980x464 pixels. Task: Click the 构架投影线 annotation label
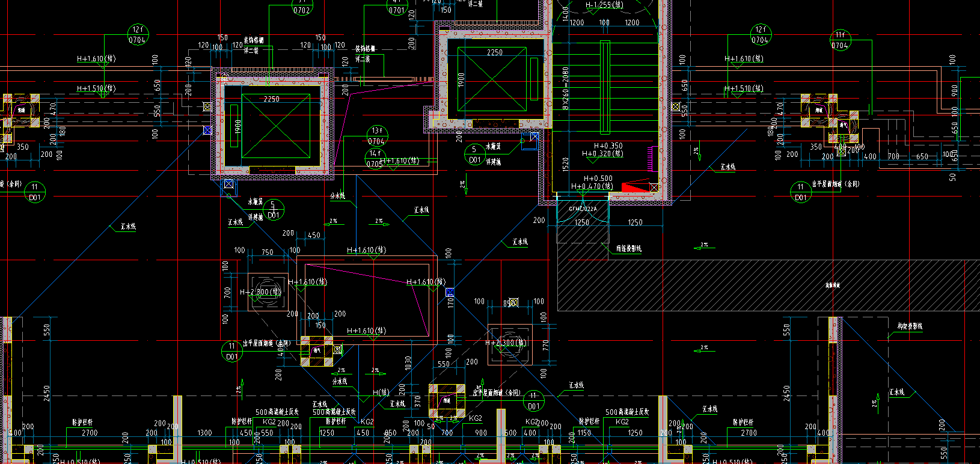tap(910, 326)
